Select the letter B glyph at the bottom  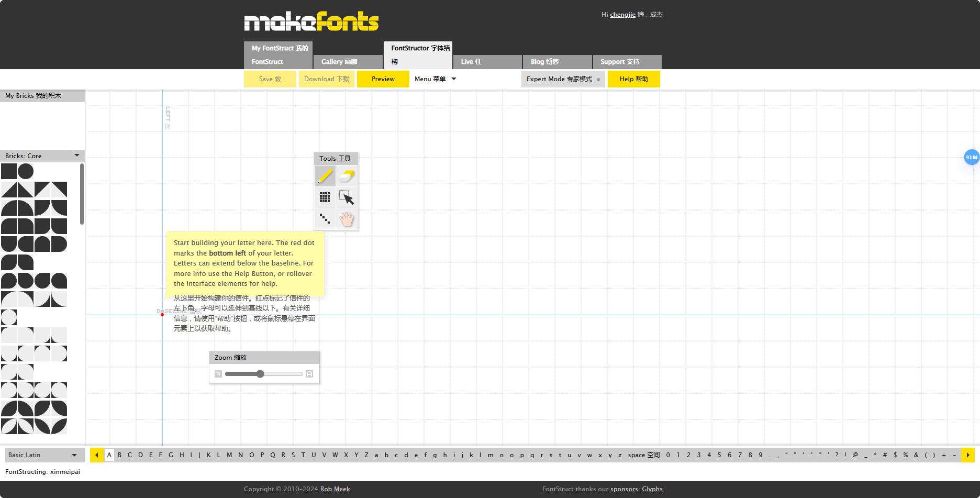(119, 455)
